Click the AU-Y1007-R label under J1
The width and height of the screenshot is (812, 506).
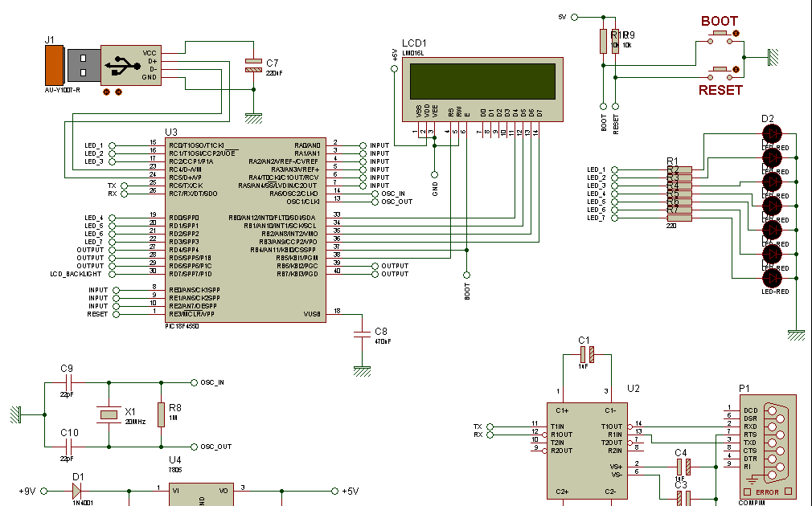click(62, 90)
